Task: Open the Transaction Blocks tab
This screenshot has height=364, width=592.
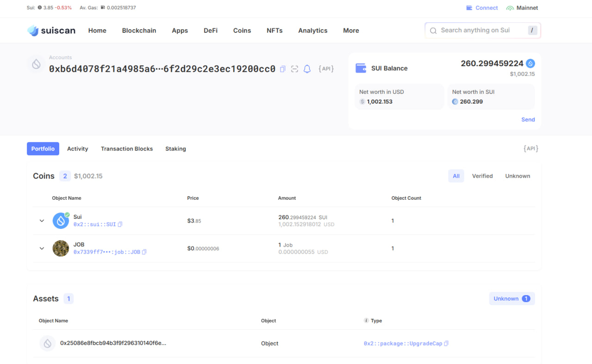Action: pos(127,148)
